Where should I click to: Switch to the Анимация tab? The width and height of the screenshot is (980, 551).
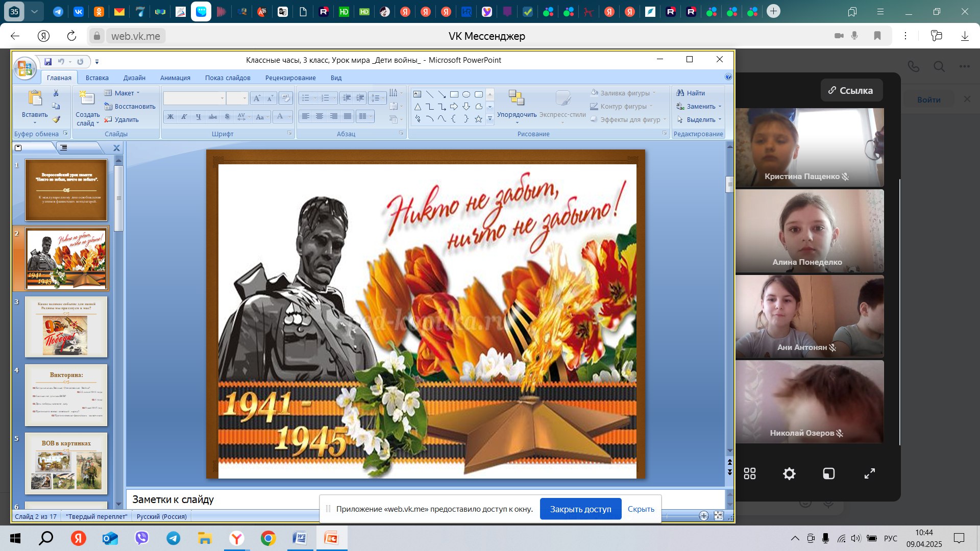point(175,78)
